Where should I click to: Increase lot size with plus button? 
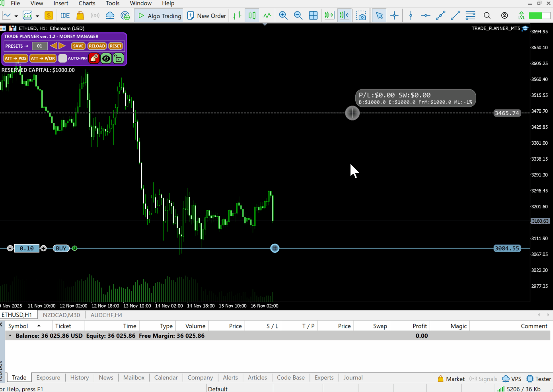[43, 248]
